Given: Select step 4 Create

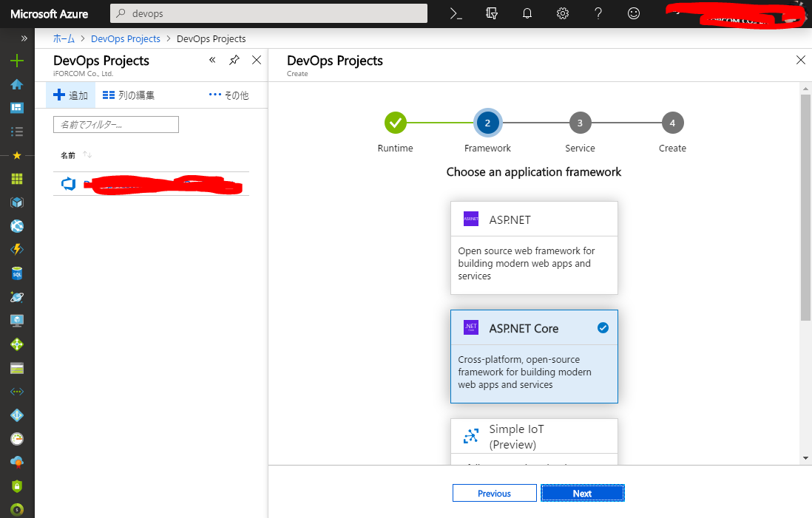Looking at the screenshot, I should coord(672,123).
